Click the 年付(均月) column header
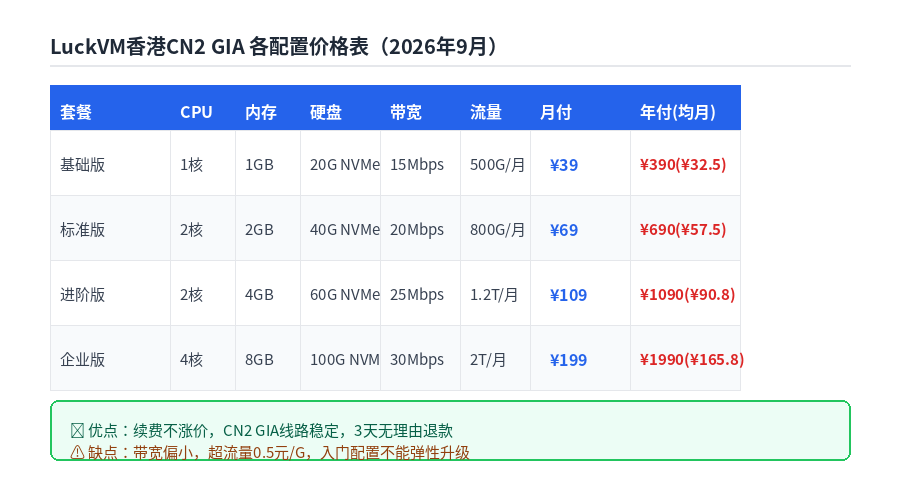The image size is (900, 500). [x=678, y=112]
